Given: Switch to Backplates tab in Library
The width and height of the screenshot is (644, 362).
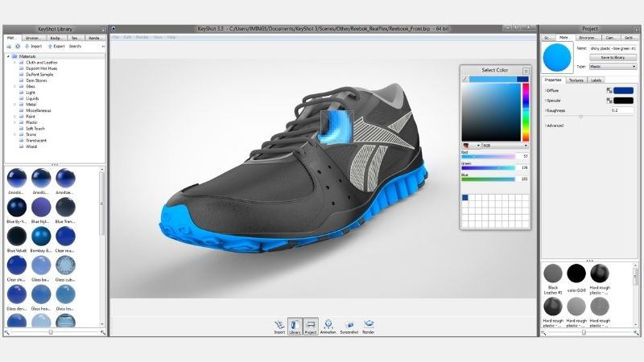Looking at the screenshot, I should (x=56, y=38).
